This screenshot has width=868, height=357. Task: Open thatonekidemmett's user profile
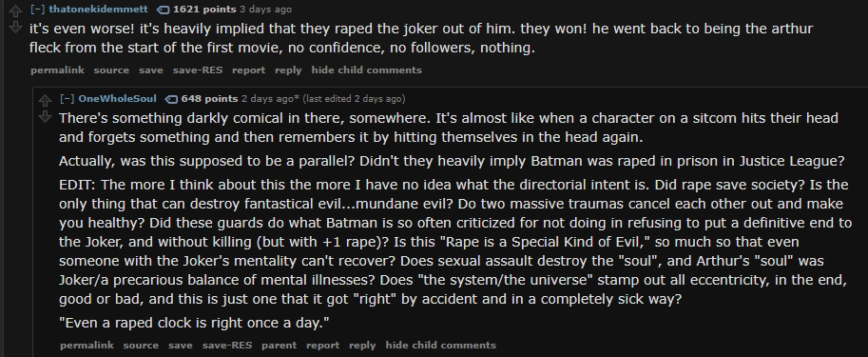(x=99, y=10)
